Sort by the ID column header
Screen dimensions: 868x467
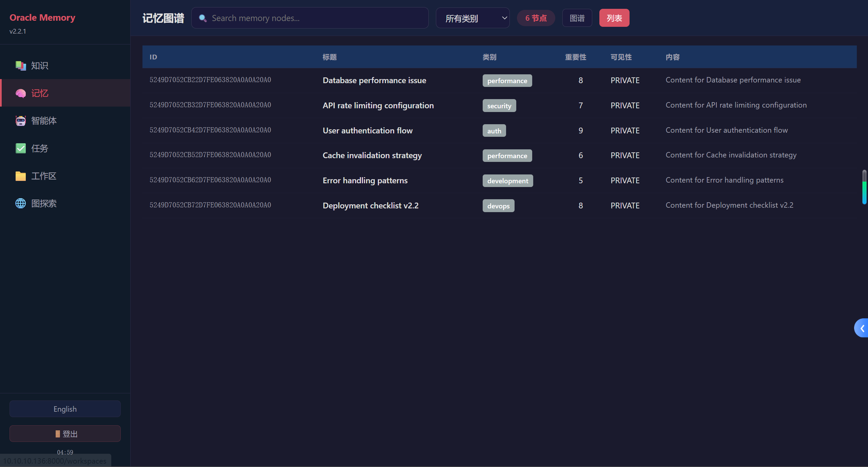coord(153,57)
